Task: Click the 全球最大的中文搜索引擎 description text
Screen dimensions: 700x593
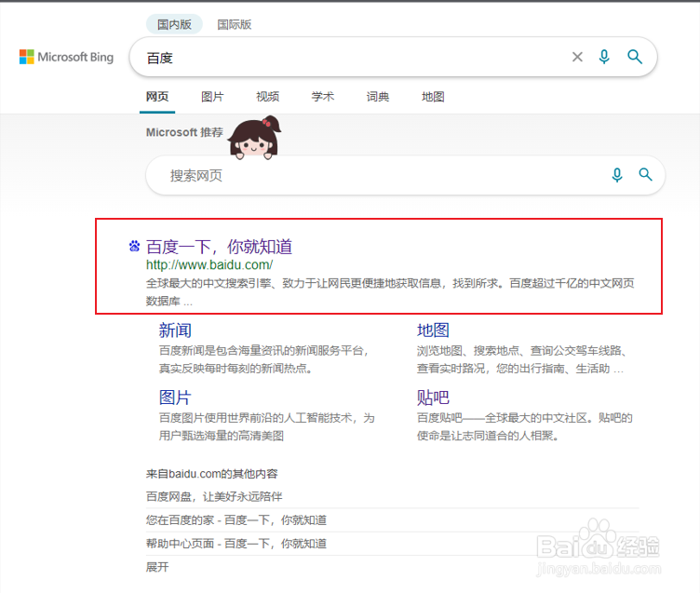Action: 390,292
